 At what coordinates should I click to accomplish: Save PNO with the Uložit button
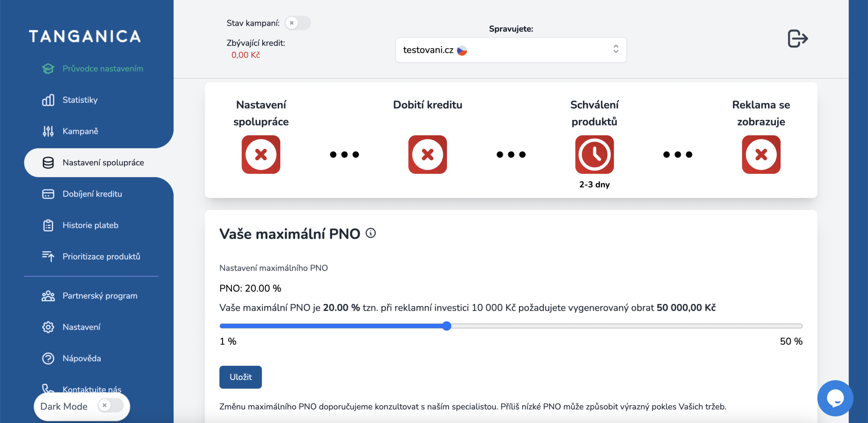click(x=240, y=377)
